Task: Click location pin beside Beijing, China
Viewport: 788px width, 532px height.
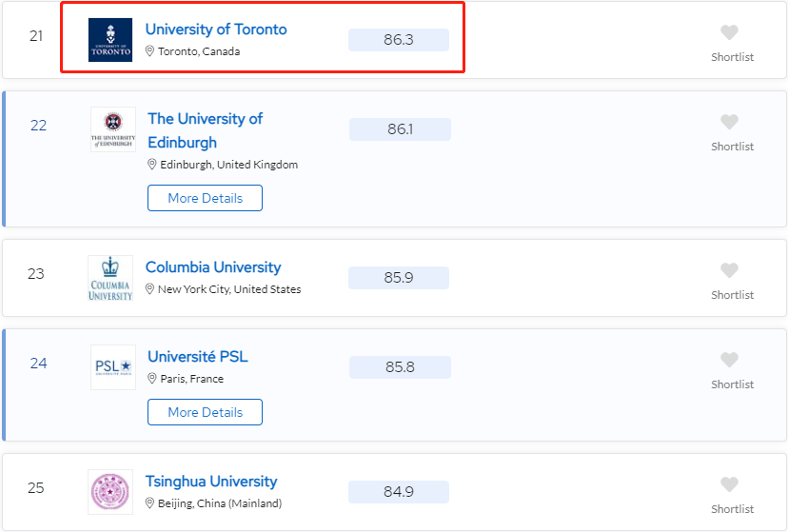Action: click(x=150, y=503)
